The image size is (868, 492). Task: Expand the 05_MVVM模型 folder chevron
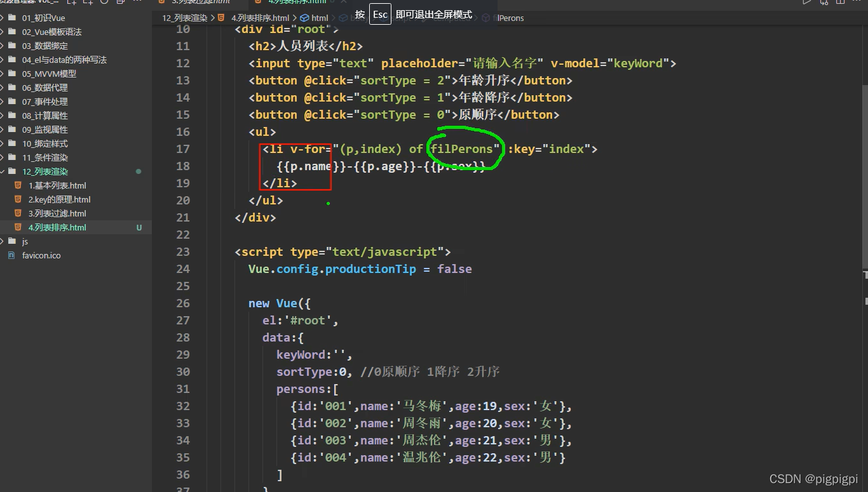click(x=2, y=74)
